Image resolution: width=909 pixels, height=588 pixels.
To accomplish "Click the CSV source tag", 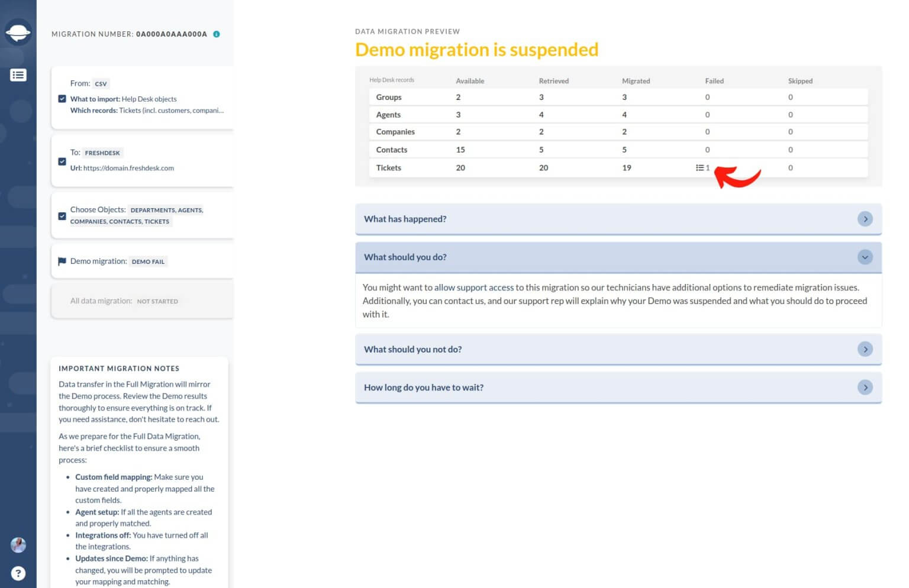I will [100, 83].
